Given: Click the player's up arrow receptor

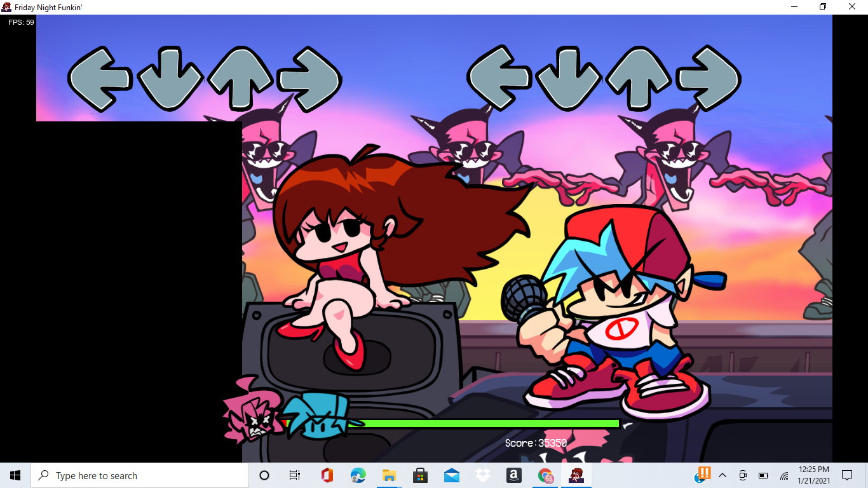Looking at the screenshot, I should pos(639,79).
